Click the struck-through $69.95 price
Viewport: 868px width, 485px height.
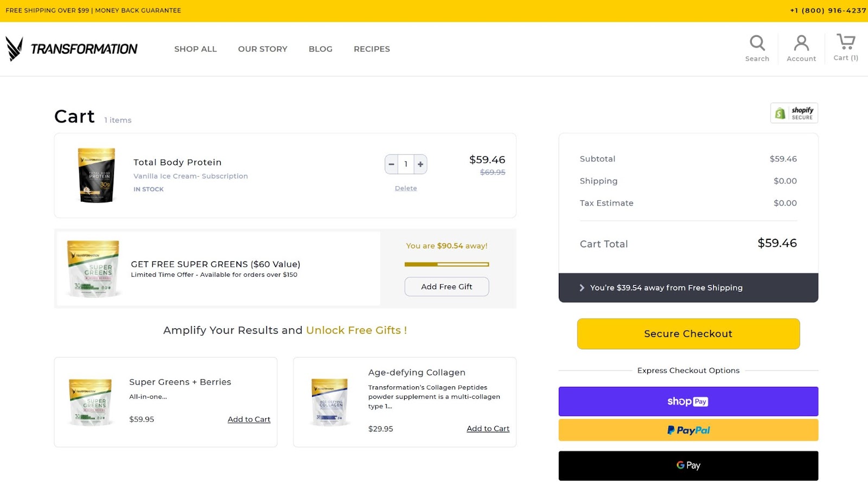pyautogui.click(x=493, y=173)
